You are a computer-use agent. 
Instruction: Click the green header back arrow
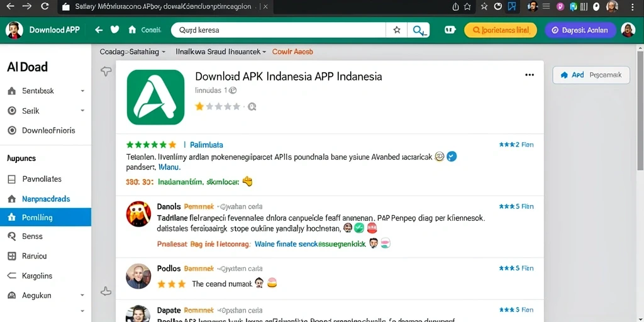[99, 30]
